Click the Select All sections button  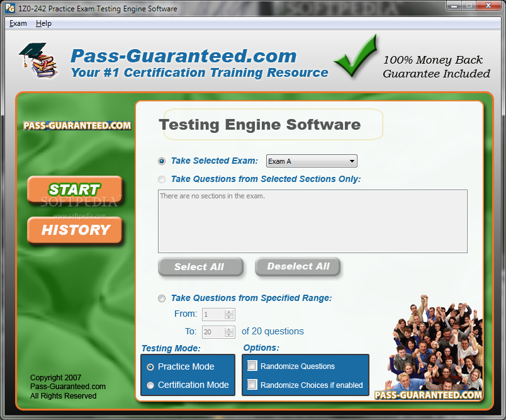pos(200,266)
